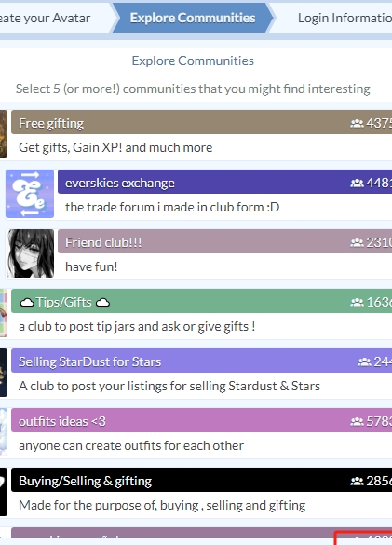Click the Friend club anime avatar image
The height and width of the screenshot is (545, 392).
tap(31, 253)
